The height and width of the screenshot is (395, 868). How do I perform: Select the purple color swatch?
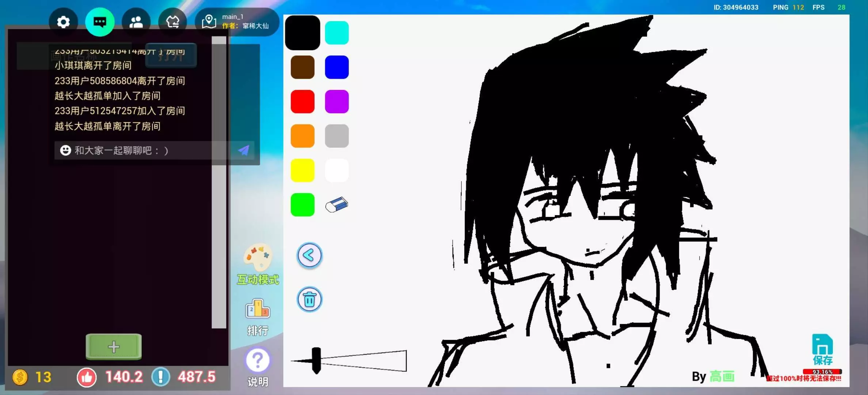click(x=336, y=102)
